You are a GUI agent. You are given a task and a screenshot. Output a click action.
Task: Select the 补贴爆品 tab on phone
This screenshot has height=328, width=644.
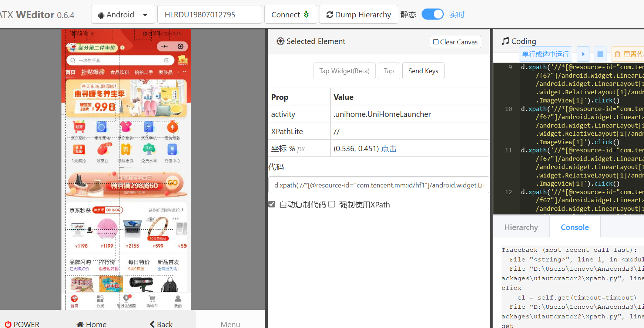93,72
